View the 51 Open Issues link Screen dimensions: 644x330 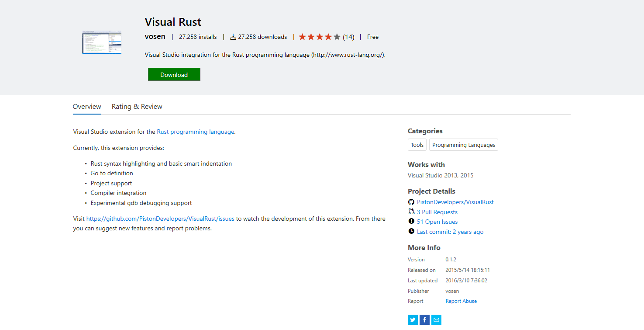pos(437,222)
